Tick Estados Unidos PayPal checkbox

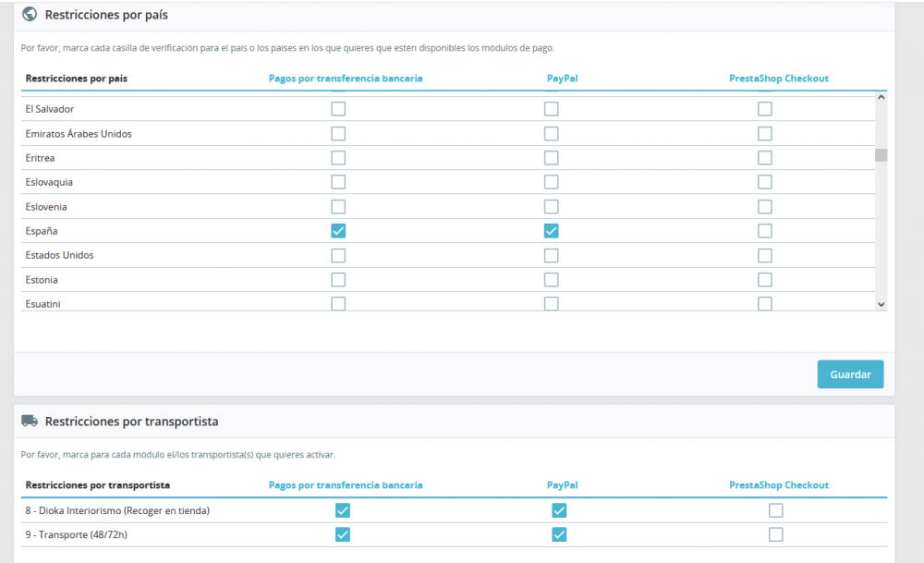tap(551, 255)
